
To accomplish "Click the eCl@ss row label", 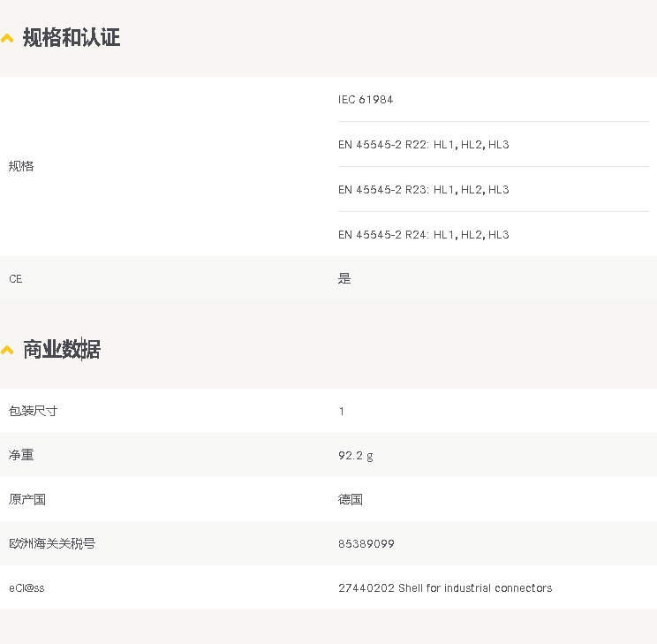I will tap(26, 588).
